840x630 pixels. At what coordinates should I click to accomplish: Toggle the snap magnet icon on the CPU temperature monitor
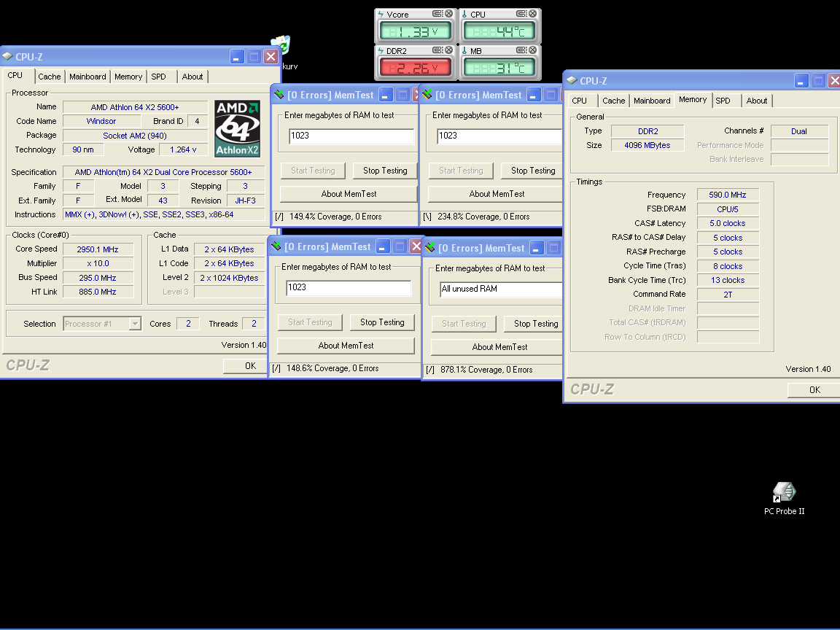click(521, 14)
